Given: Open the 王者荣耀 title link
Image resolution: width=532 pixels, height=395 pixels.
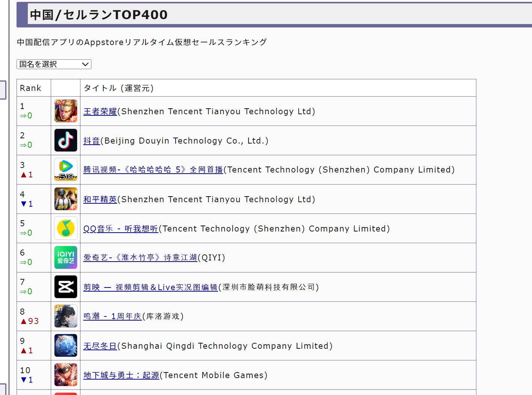Looking at the screenshot, I should coord(100,112).
